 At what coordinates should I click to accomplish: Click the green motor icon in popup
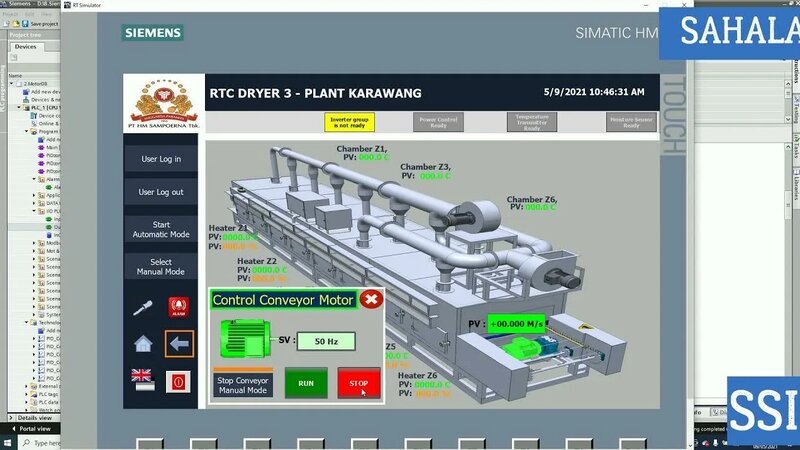coord(245,338)
